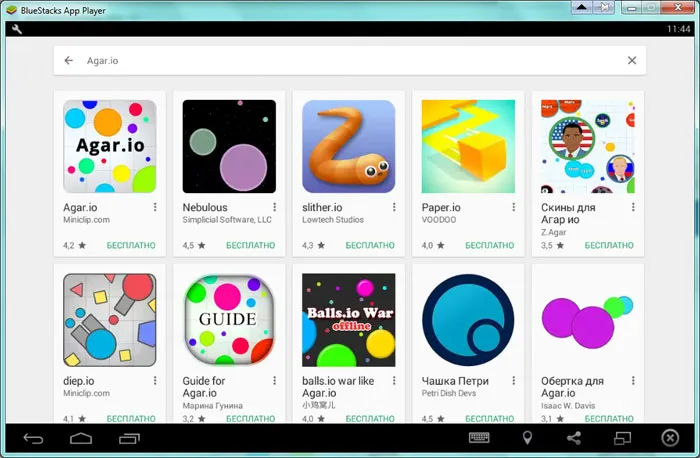700x458 pixels.
Task: Open BlueStacks settings wrench icon
Action: 17,30
